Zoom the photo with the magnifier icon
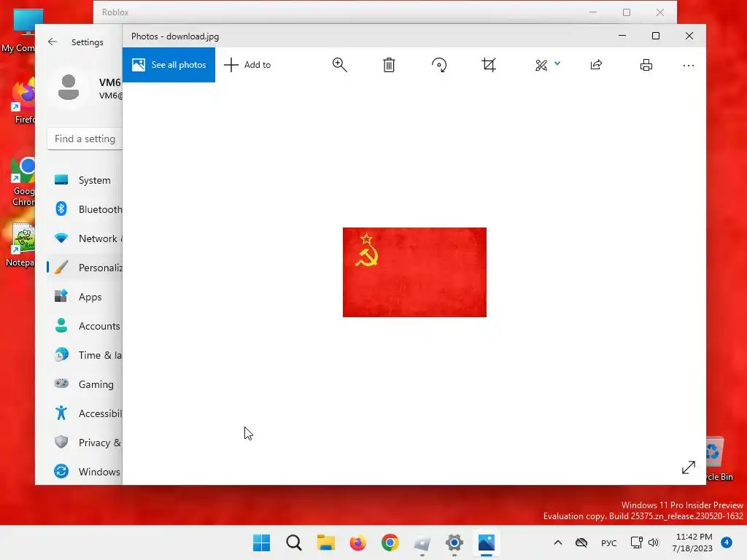This screenshot has width=747, height=560. click(340, 65)
